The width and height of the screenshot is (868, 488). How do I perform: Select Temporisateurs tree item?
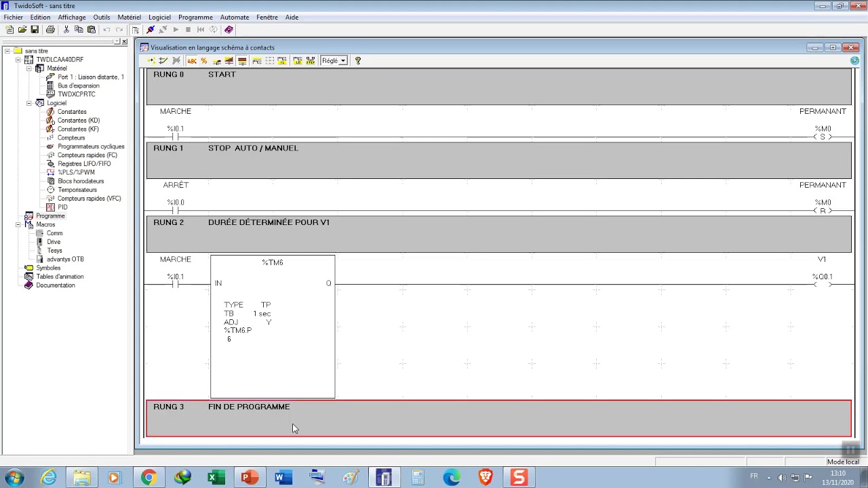pos(77,190)
